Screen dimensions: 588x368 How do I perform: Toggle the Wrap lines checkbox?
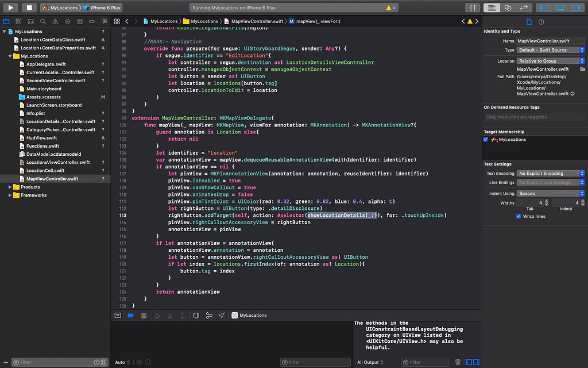519,216
